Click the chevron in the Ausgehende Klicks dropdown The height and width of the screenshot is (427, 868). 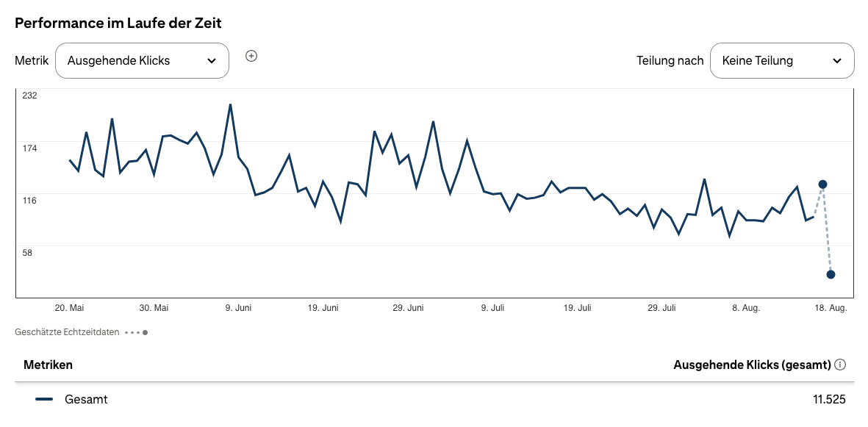(212, 61)
